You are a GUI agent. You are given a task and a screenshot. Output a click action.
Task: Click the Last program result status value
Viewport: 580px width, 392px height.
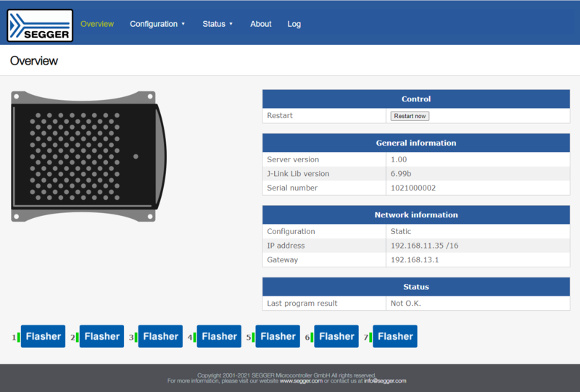406,303
